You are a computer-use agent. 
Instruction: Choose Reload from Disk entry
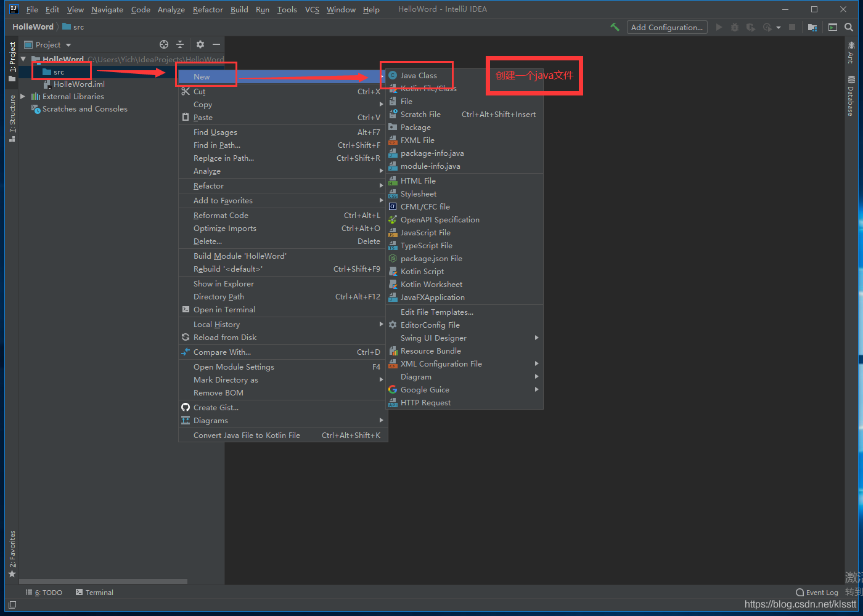(282, 337)
